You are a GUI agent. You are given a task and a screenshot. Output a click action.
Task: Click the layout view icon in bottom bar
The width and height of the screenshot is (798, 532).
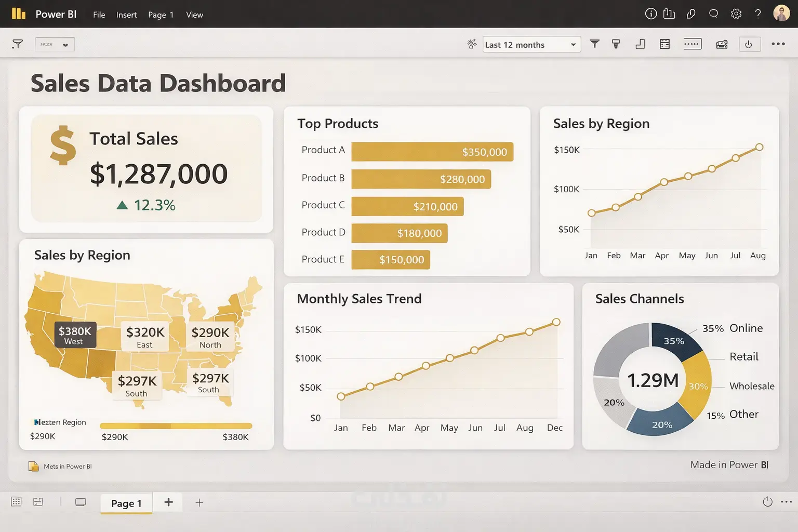[38, 501]
